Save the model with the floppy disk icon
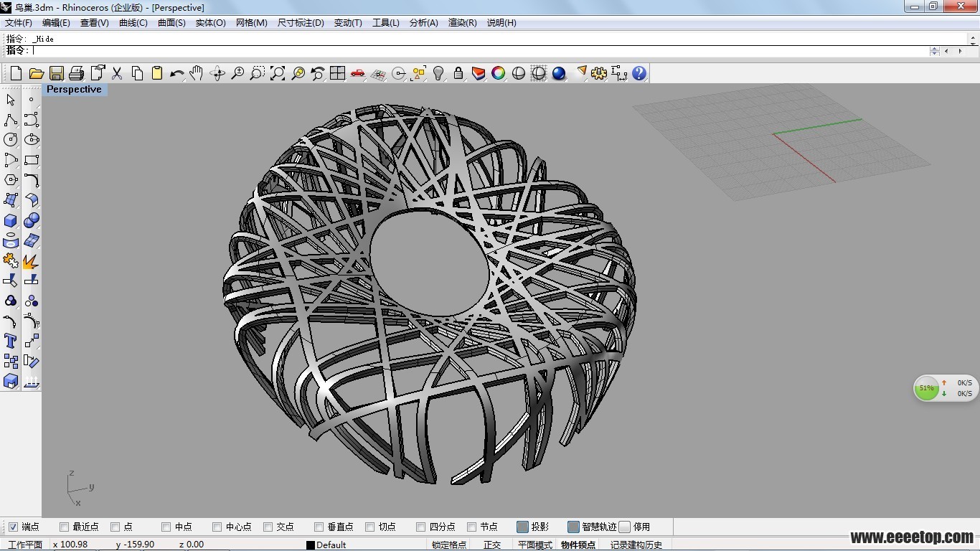This screenshot has width=980, height=551. (x=56, y=73)
